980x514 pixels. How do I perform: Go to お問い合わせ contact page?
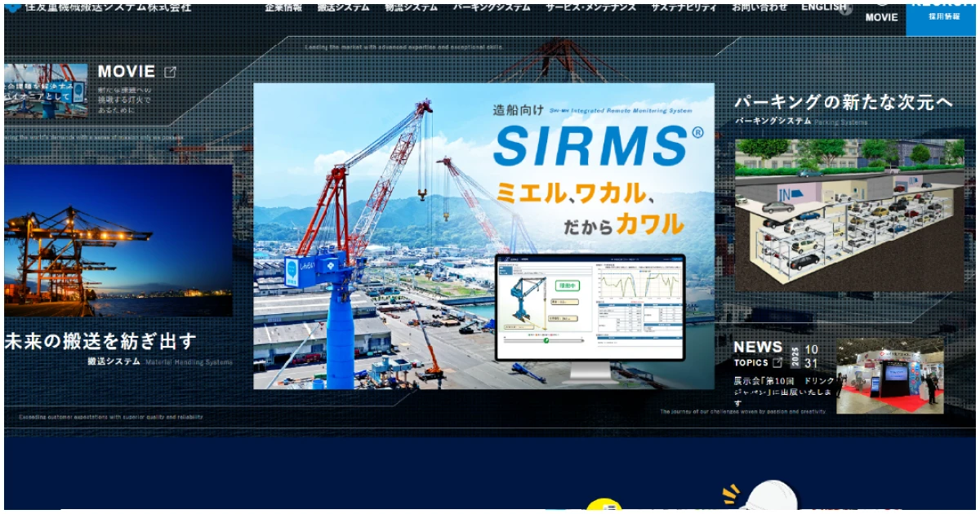pyautogui.click(x=759, y=7)
